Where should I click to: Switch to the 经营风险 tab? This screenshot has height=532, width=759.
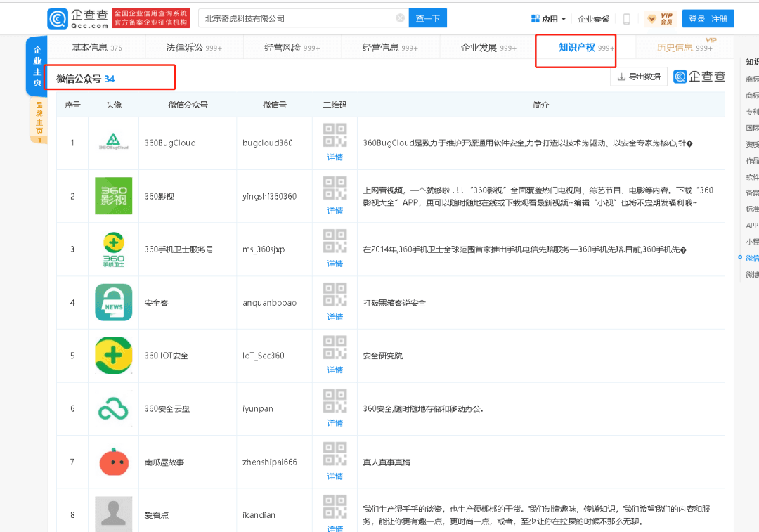292,48
